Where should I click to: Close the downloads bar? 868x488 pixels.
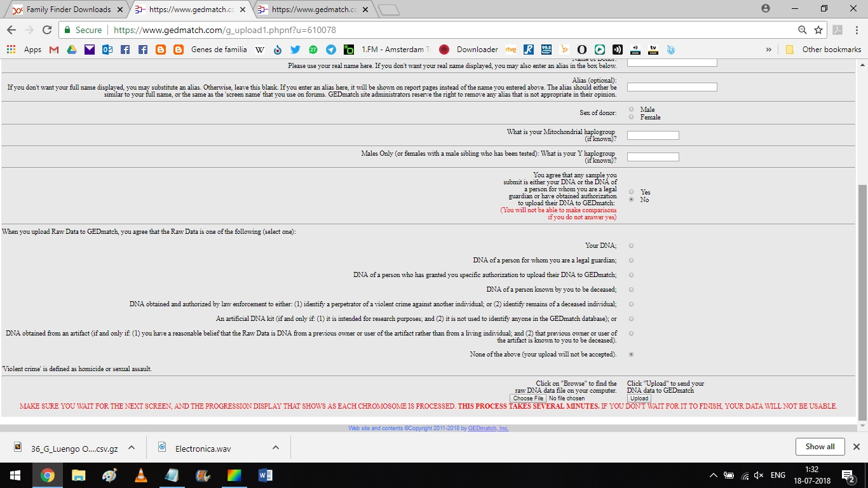[x=856, y=447]
